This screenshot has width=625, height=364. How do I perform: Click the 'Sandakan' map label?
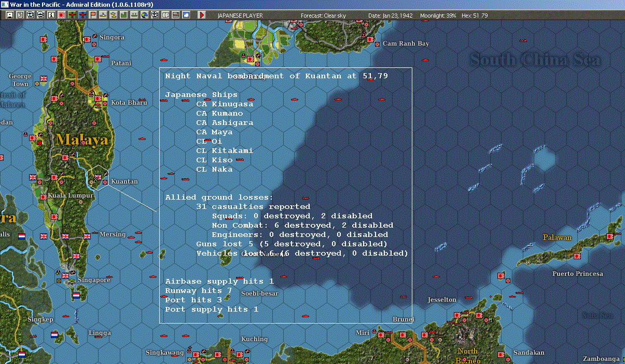pos(529,353)
